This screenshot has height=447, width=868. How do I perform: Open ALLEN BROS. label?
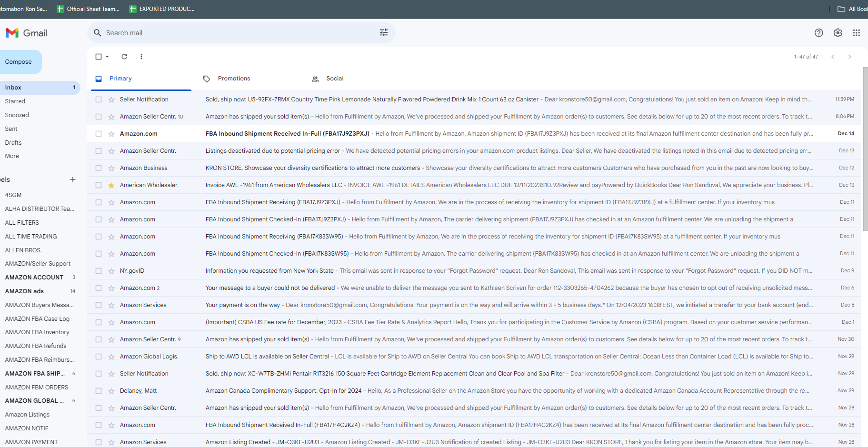tap(23, 250)
